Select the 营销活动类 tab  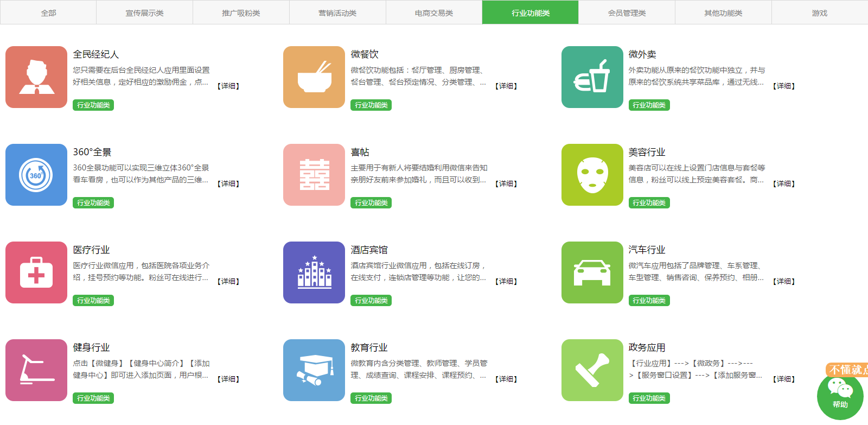pyautogui.click(x=337, y=12)
